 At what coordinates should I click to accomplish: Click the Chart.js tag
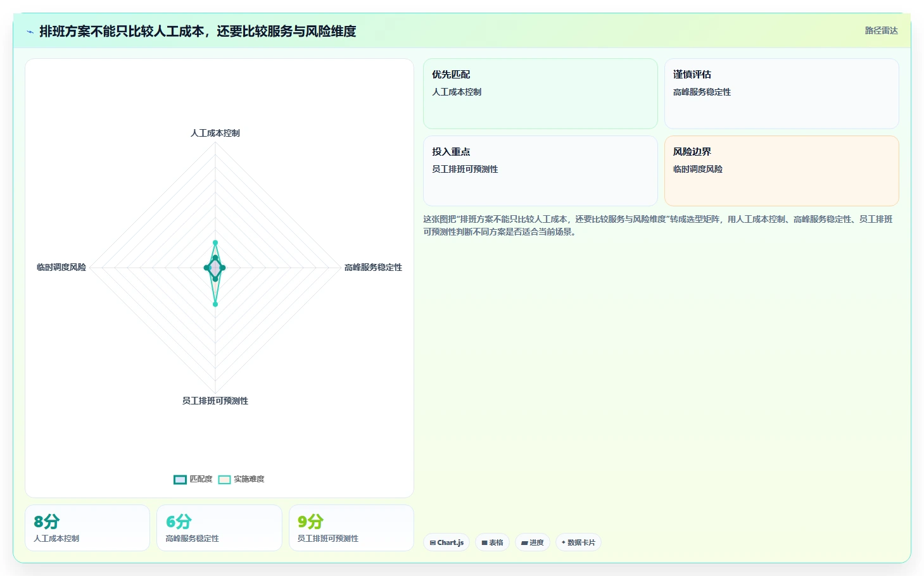[446, 542]
